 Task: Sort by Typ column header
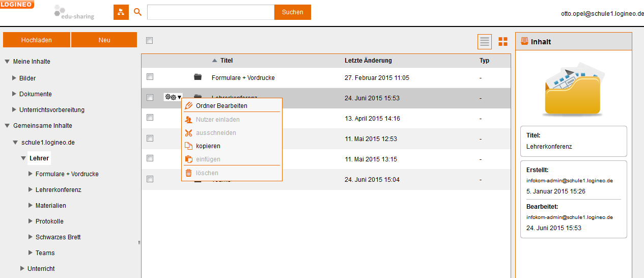coord(484,61)
